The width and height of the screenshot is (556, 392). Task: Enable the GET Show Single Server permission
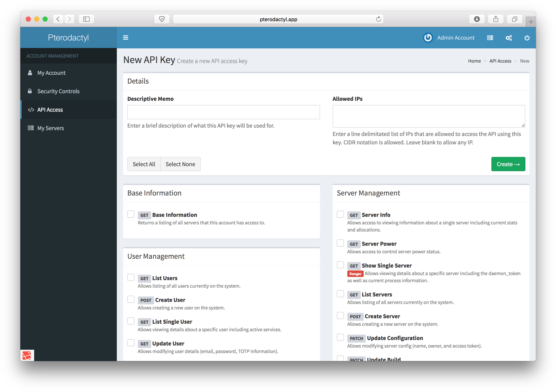pyautogui.click(x=340, y=265)
